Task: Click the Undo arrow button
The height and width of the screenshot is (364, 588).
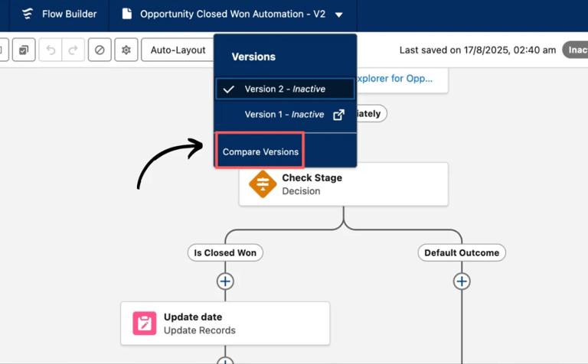Action: click(x=51, y=50)
